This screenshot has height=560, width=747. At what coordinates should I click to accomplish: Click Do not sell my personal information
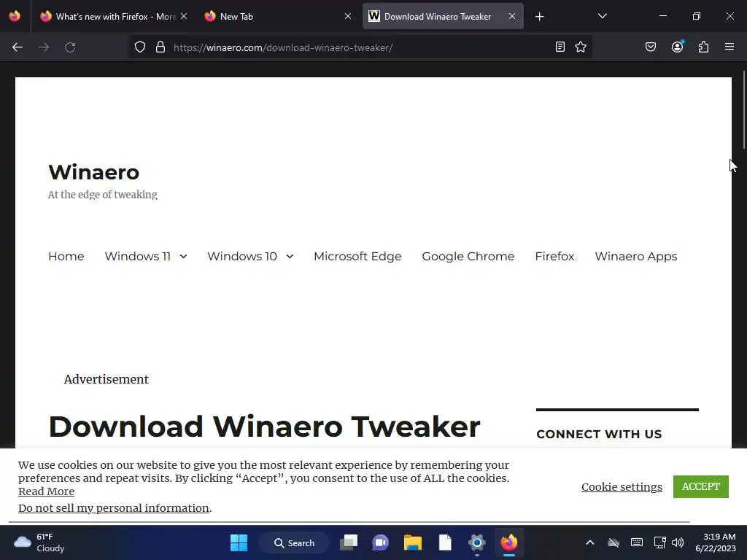pyautogui.click(x=113, y=508)
